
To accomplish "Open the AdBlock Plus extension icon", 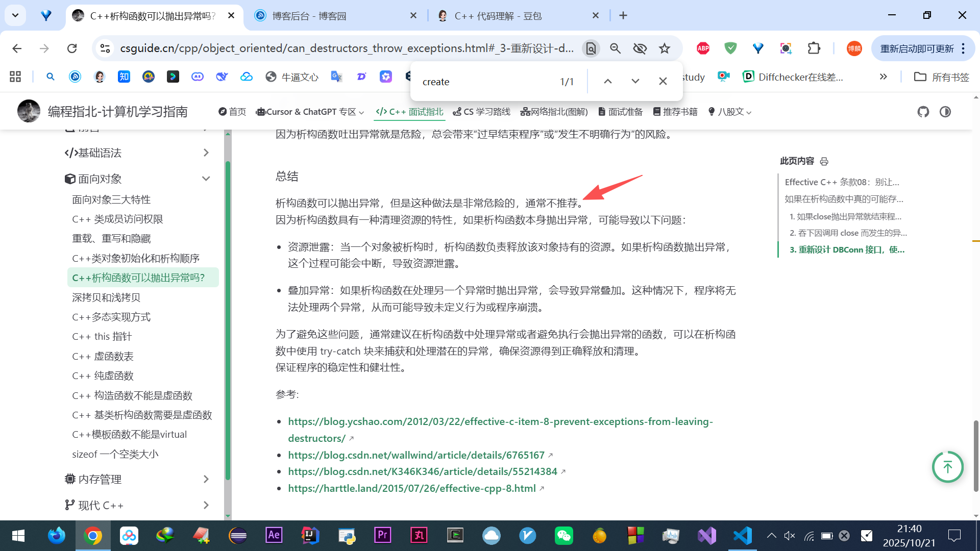I will coord(703,48).
